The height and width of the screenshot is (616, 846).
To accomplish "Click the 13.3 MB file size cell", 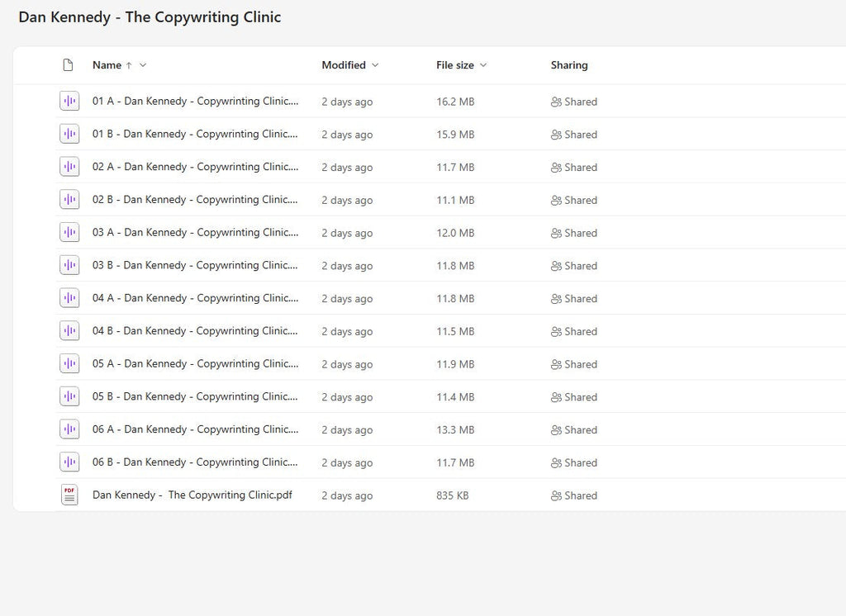I will (x=455, y=430).
